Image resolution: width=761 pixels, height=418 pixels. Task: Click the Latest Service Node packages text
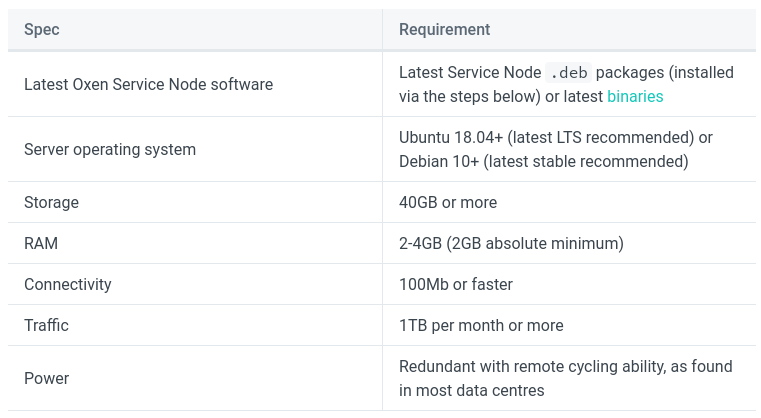566,72
